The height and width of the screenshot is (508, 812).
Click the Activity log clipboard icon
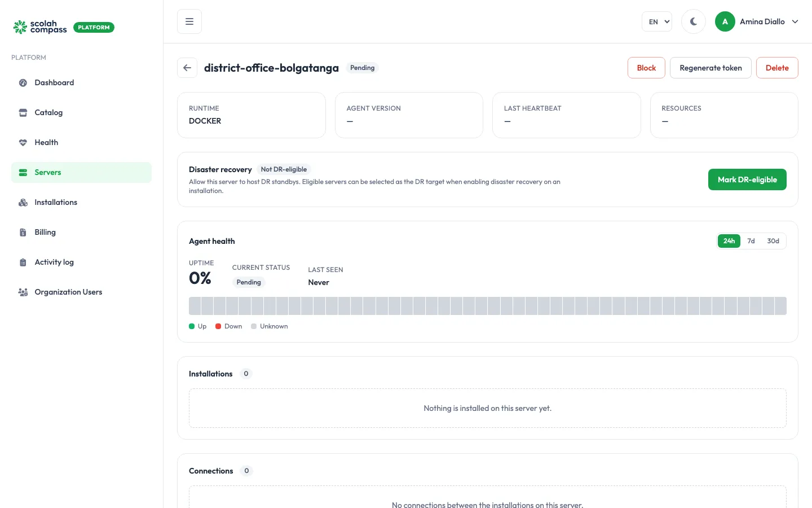(23, 262)
